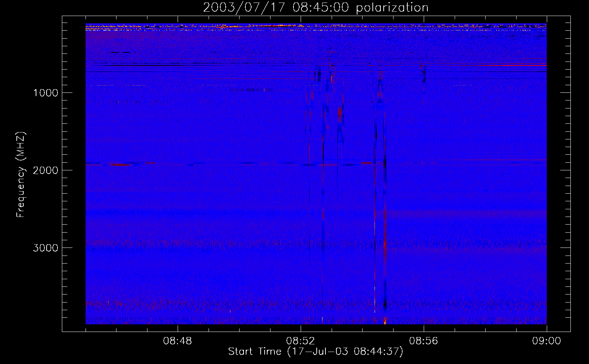Click the 09:00 time axis label

(547, 341)
